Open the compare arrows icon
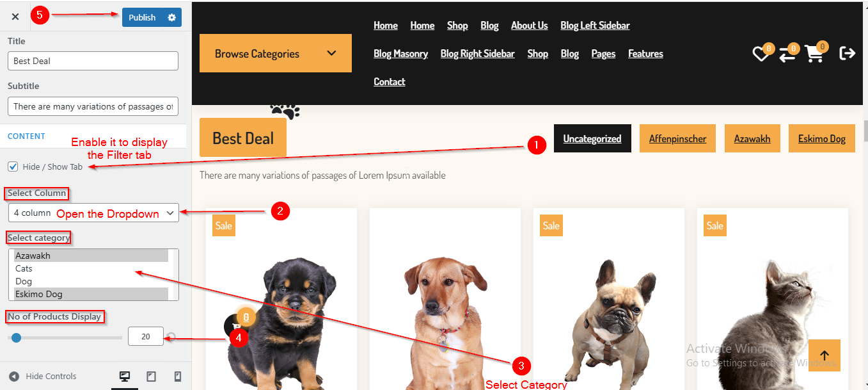This screenshot has width=868, height=390. 787,54
